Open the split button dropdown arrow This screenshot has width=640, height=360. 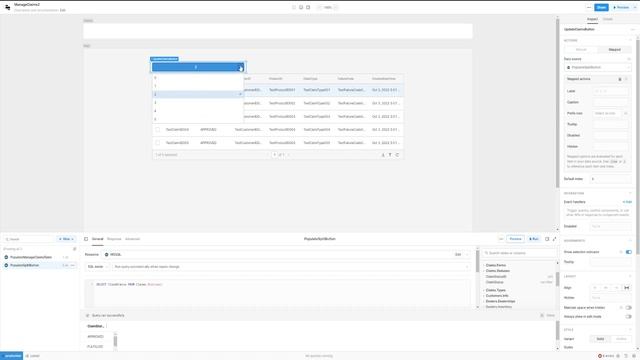pyautogui.click(x=240, y=67)
